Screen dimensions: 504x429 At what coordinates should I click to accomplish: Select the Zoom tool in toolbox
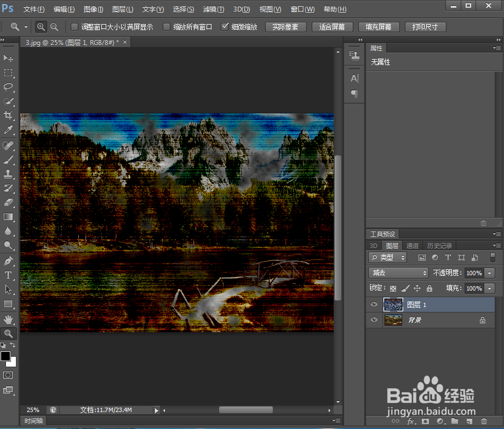point(8,334)
